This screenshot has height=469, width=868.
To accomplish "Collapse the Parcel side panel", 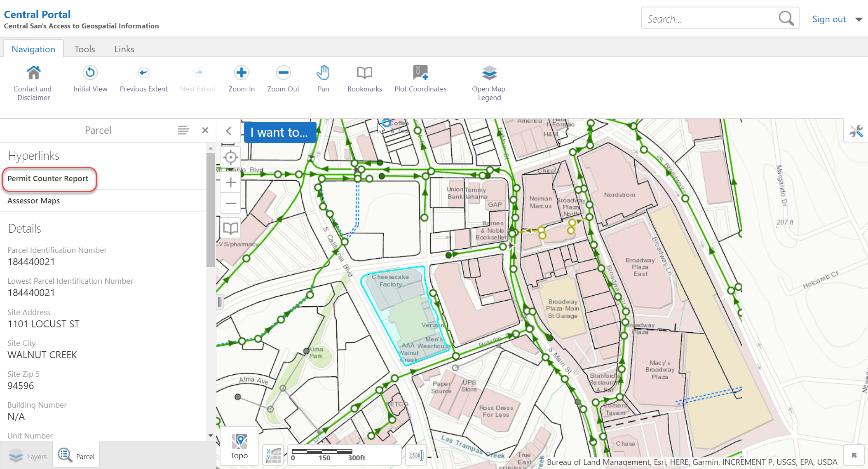I will click(x=229, y=131).
